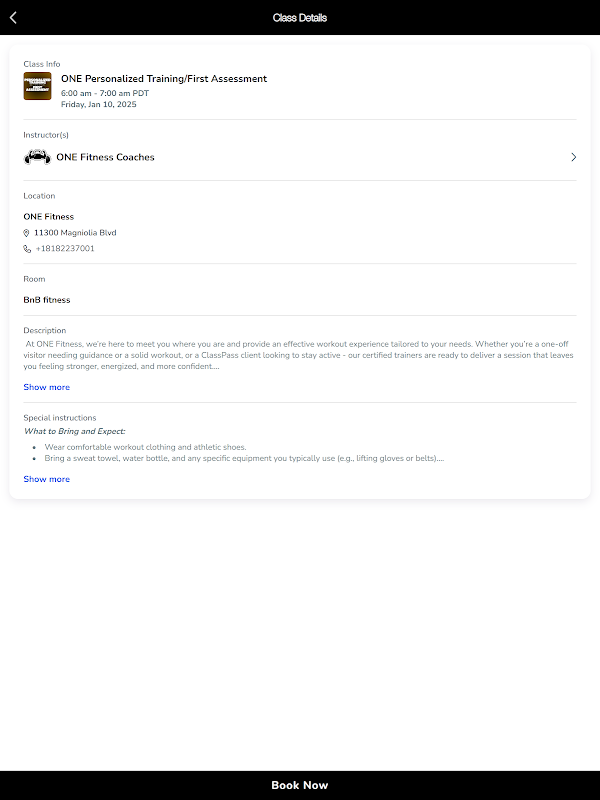600x800 pixels.
Task: Click the description paragraph text
Action: 300,354
